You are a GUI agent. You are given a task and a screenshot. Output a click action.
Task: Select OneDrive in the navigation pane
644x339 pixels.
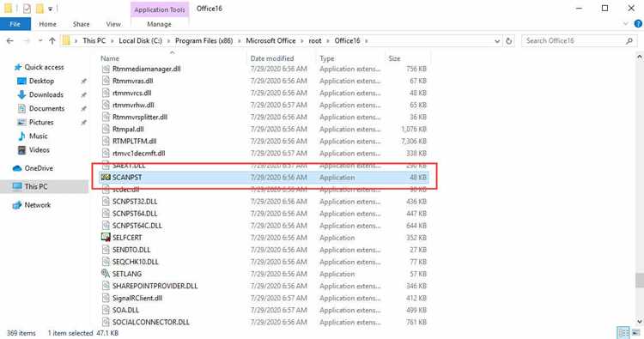pos(39,168)
